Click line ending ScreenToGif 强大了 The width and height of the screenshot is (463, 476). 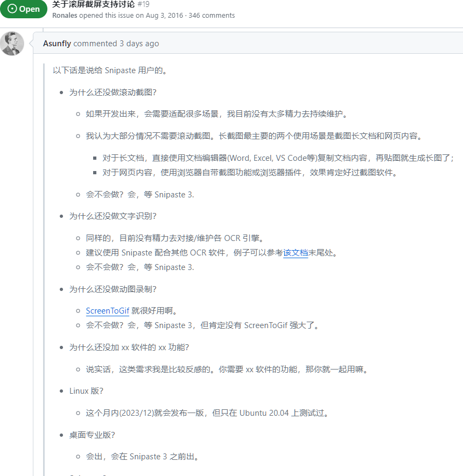point(202,325)
